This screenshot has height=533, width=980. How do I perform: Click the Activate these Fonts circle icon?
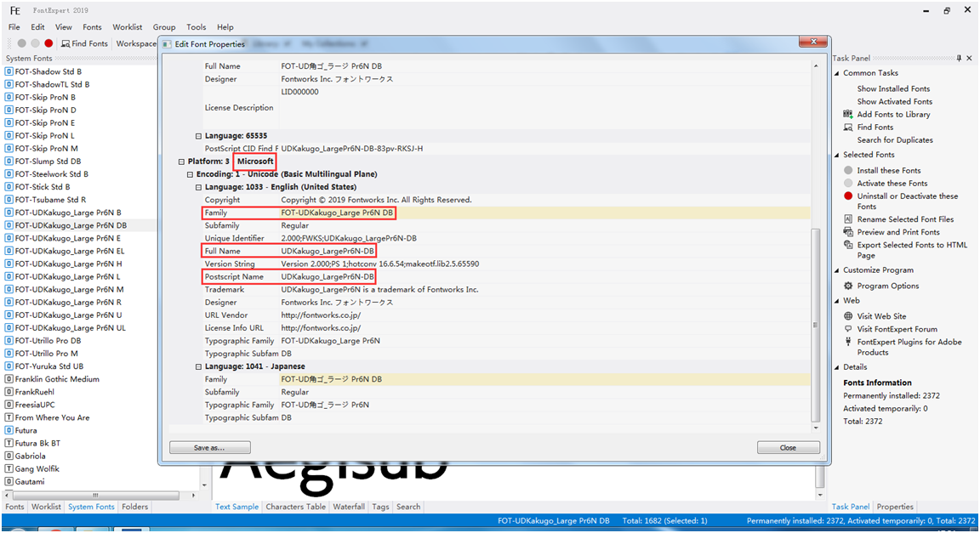pos(848,183)
